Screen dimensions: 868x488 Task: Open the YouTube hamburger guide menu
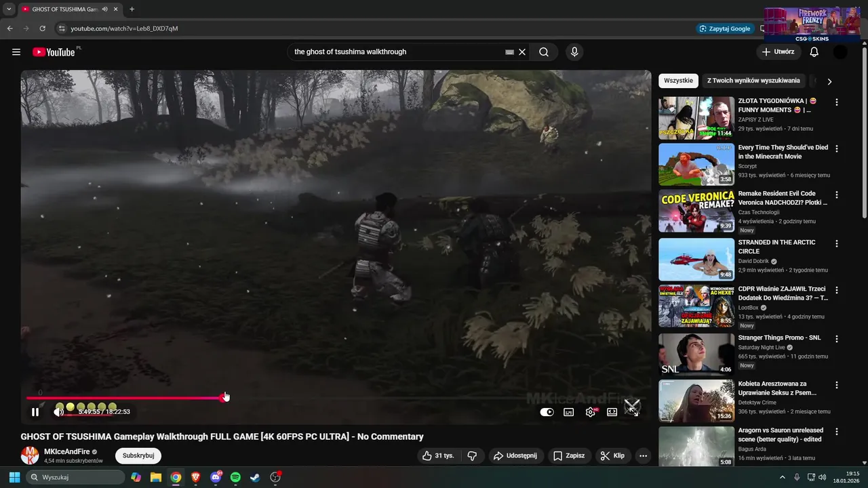point(16,52)
